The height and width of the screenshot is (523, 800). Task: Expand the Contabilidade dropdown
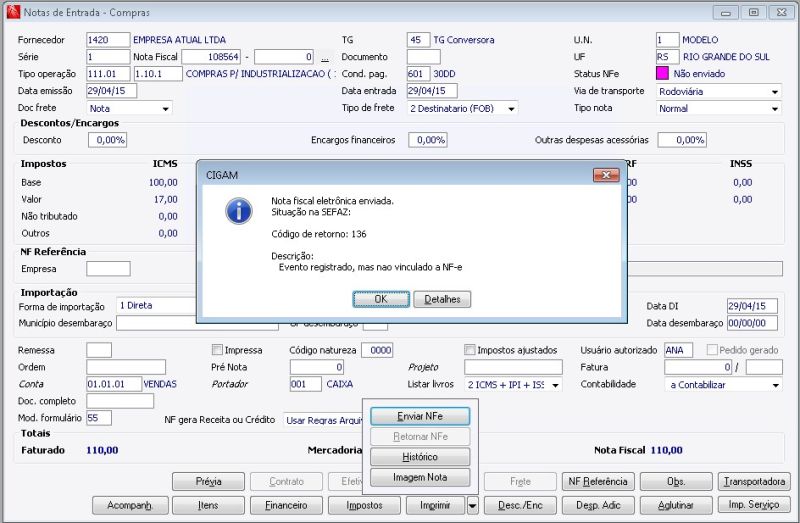pos(723,385)
